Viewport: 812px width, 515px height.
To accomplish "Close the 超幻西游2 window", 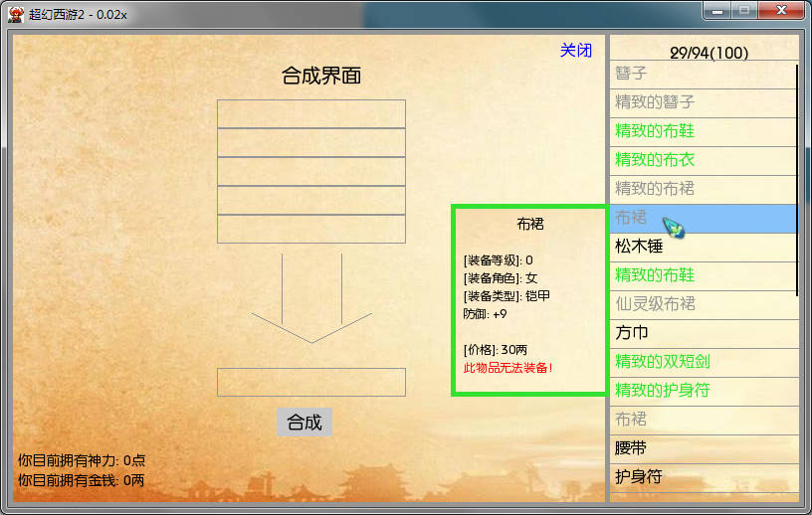I will (x=782, y=10).
